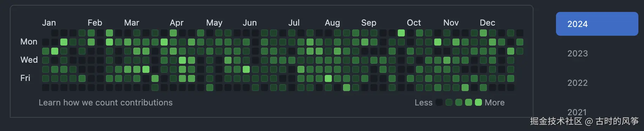Viewport: 644px width, 131px height.
Task: Click the Mon weekday label
Action: 29,42
